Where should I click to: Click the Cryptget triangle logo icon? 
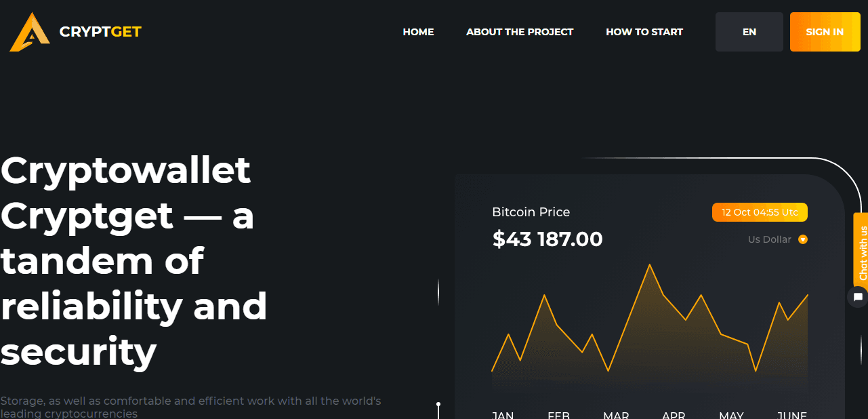28,31
